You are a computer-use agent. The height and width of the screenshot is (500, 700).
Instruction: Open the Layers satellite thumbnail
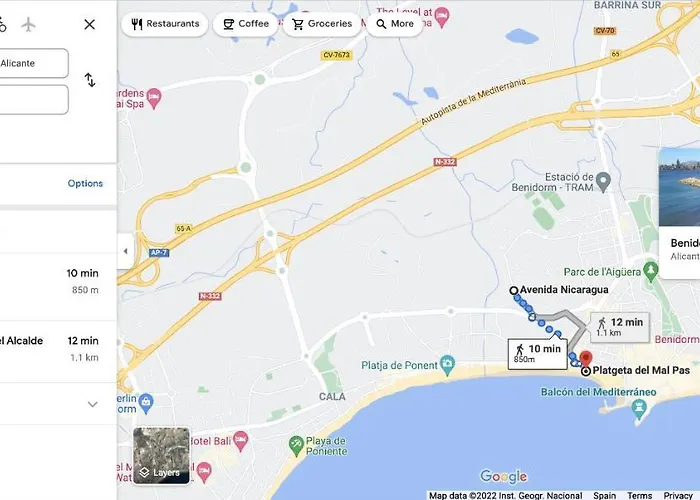(162, 455)
